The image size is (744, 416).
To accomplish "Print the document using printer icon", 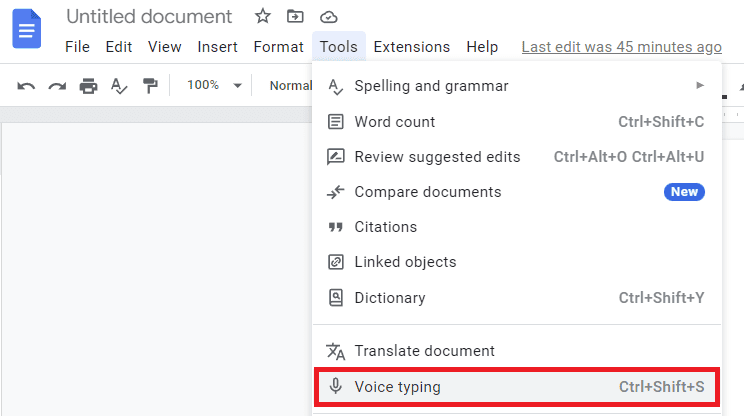I will pyautogui.click(x=88, y=86).
